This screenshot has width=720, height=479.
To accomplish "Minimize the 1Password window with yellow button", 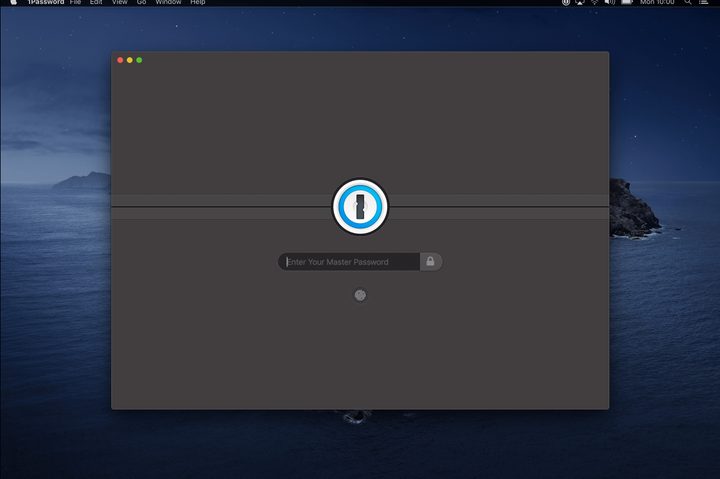I will click(x=130, y=60).
